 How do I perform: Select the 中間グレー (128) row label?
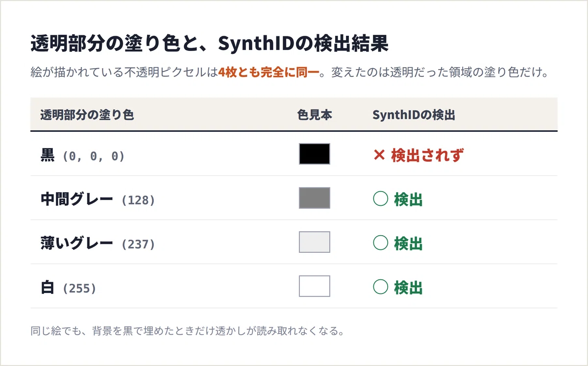(98, 199)
